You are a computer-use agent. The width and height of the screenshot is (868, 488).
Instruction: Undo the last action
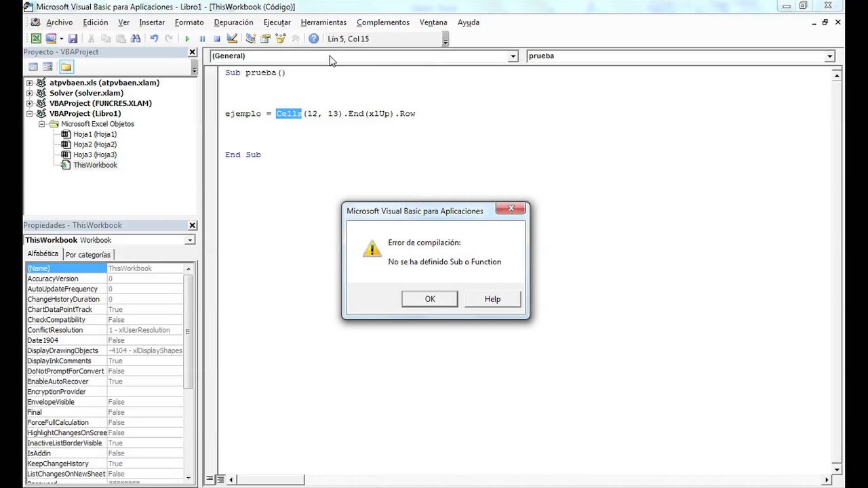pos(154,39)
